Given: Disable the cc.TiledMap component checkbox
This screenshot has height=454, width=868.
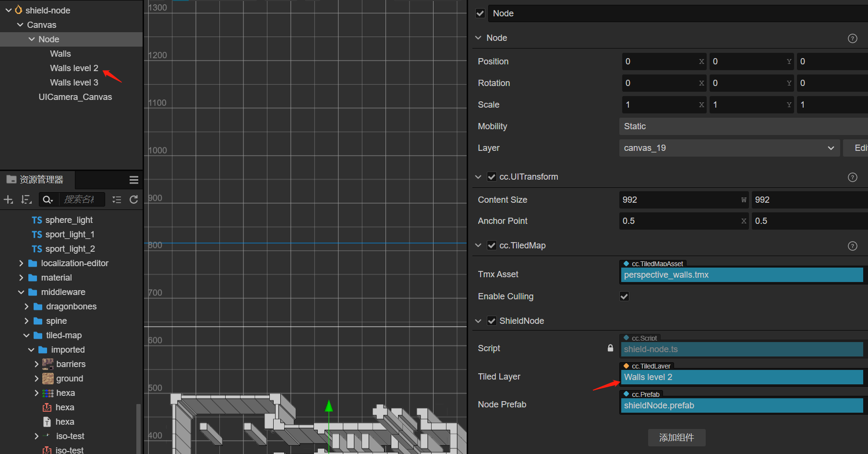Looking at the screenshot, I should coord(492,245).
